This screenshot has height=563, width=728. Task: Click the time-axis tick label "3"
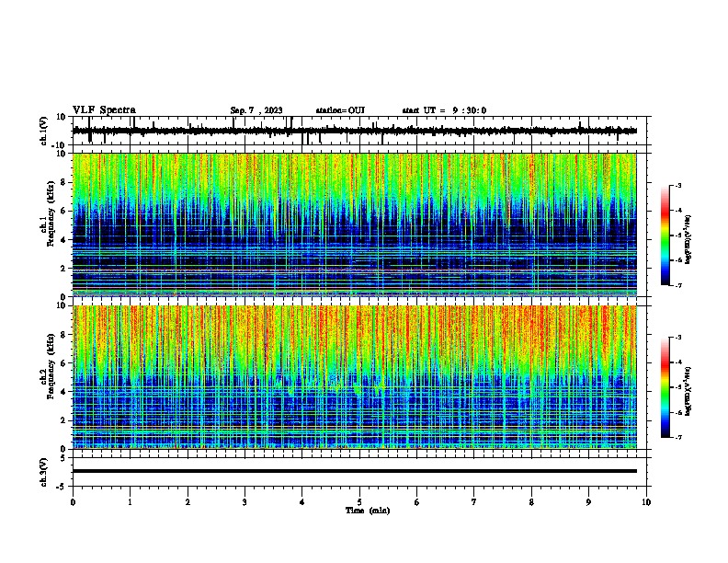point(245,502)
